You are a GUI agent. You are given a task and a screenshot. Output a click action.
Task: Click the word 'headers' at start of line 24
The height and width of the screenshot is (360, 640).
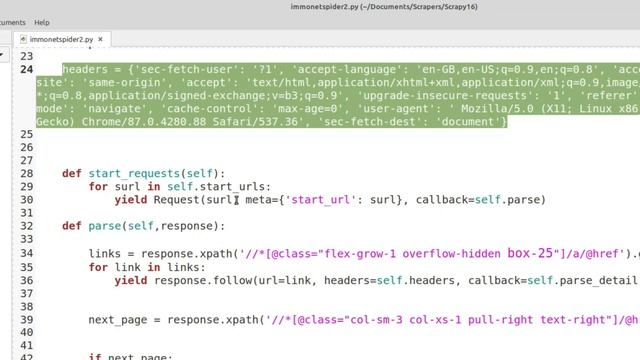click(x=85, y=69)
